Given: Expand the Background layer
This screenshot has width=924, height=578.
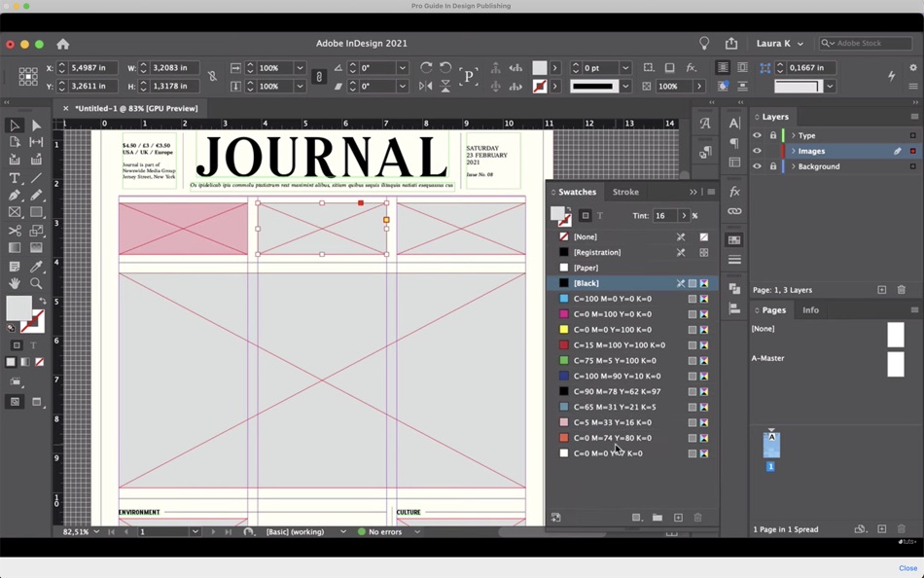Looking at the screenshot, I should pos(794,166).
